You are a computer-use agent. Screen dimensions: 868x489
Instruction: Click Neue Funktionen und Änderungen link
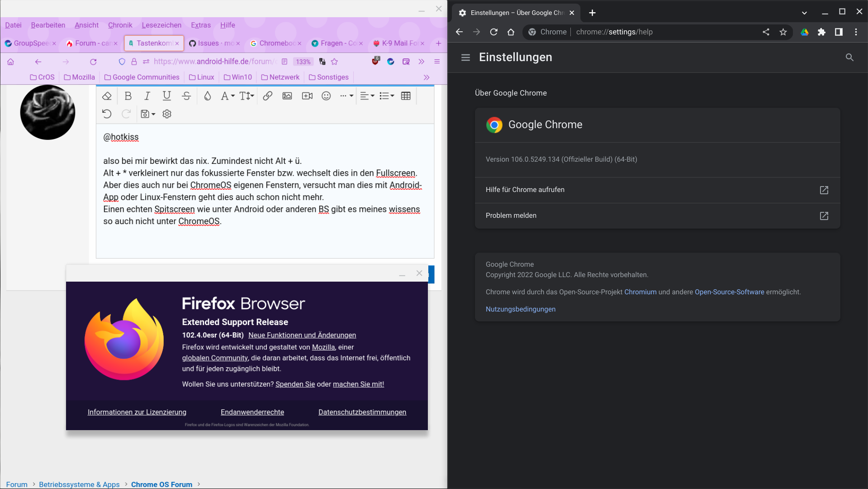302,335
